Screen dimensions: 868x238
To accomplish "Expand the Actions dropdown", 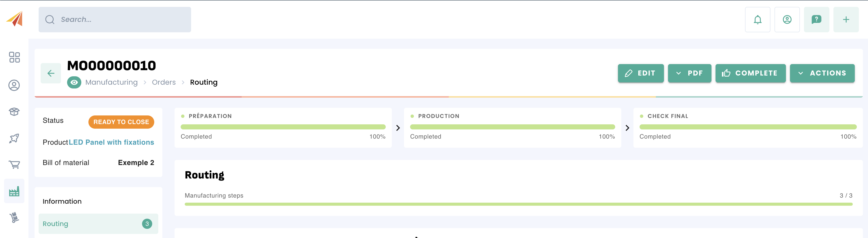I will [x=822, y=73].
